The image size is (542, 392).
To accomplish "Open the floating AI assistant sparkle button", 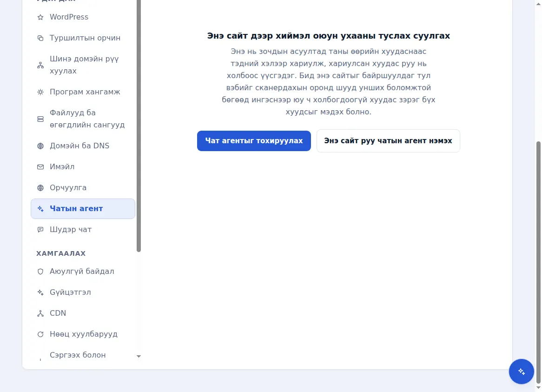I will point(521,372).
